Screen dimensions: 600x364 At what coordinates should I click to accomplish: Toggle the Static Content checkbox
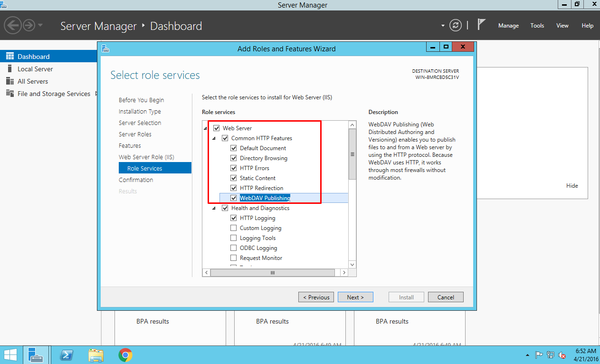(234, 178)
